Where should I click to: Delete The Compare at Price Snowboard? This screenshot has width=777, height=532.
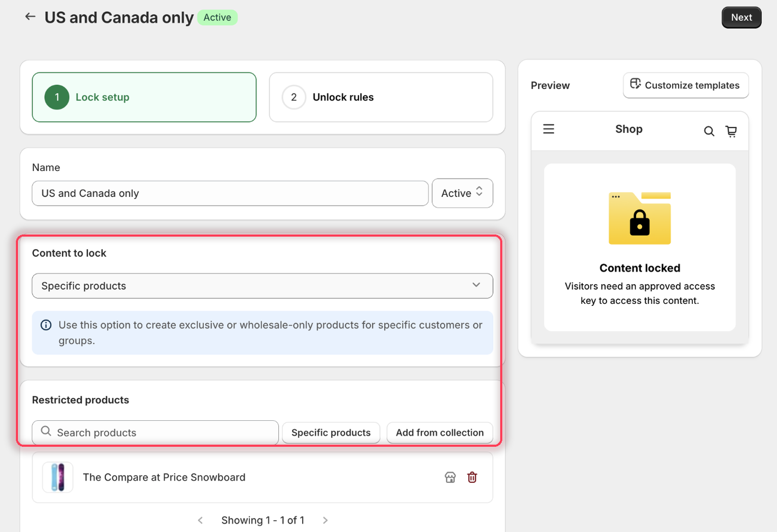(x=472, y=478)
